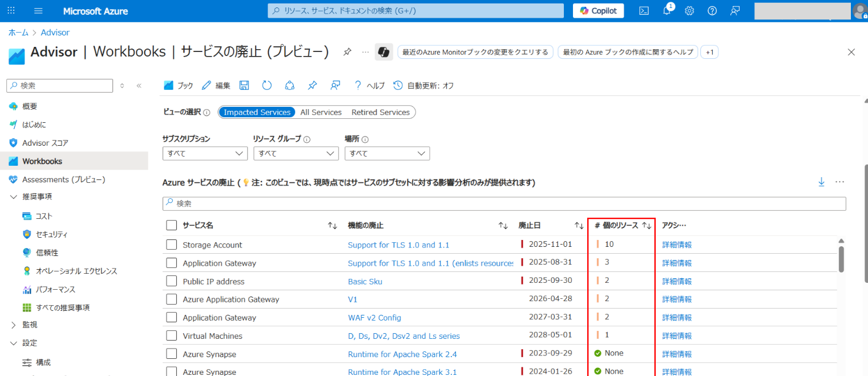
Task: Sort by サービス名 column arrows
Action: (x=332, y=226)
